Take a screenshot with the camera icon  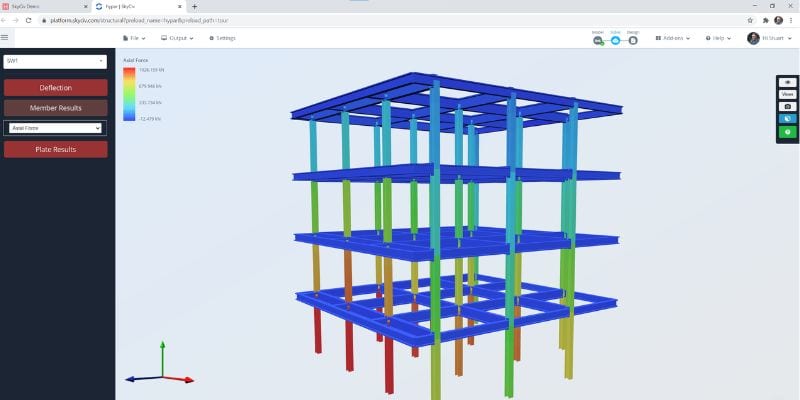(x=787, y=107)
